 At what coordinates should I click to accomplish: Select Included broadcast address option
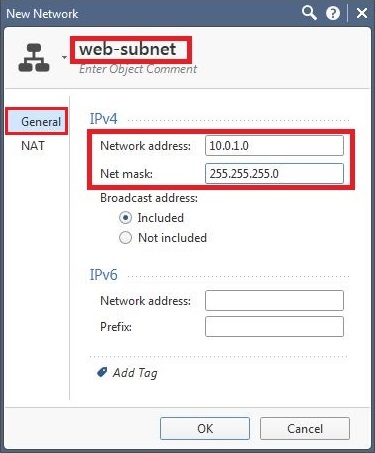125,218
